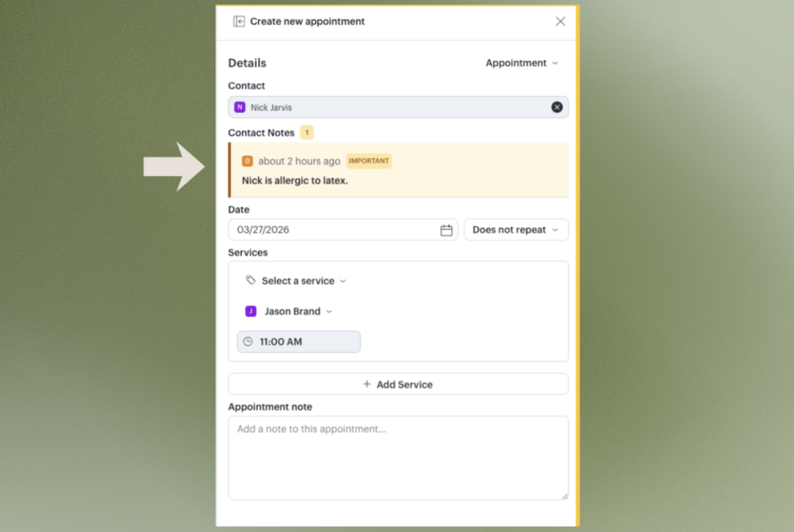Open the Appointment type dropdown
This screenshot has width=794, height=532.
click(x=521, y=63)
